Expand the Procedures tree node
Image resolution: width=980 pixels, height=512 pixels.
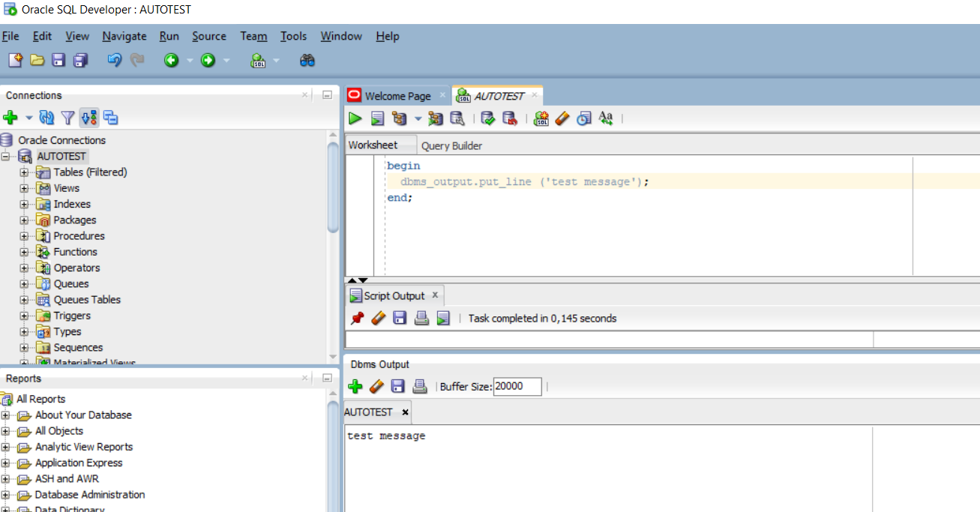(x=24, y=236)
